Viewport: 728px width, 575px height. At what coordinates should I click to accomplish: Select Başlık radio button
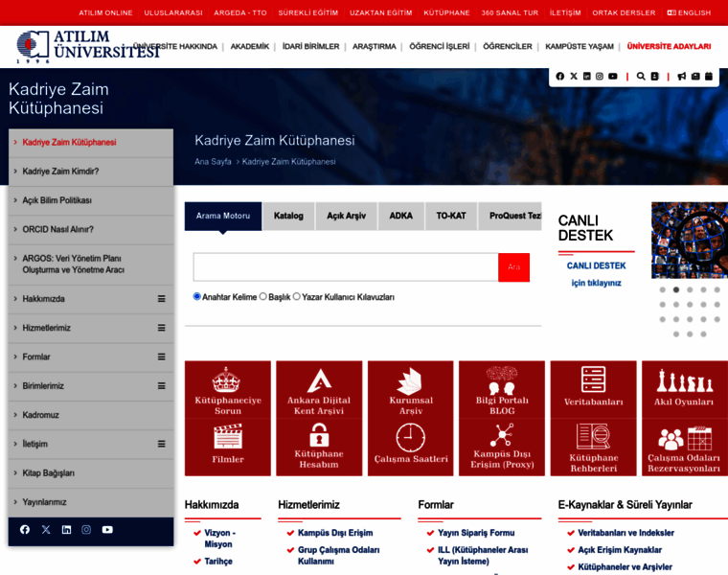pos(262,296)
